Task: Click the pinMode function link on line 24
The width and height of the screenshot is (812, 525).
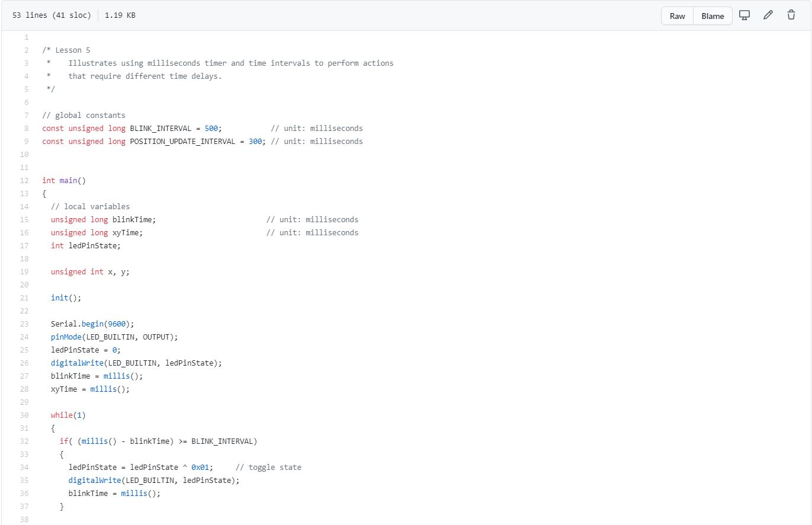Action: tap(66, 337)
